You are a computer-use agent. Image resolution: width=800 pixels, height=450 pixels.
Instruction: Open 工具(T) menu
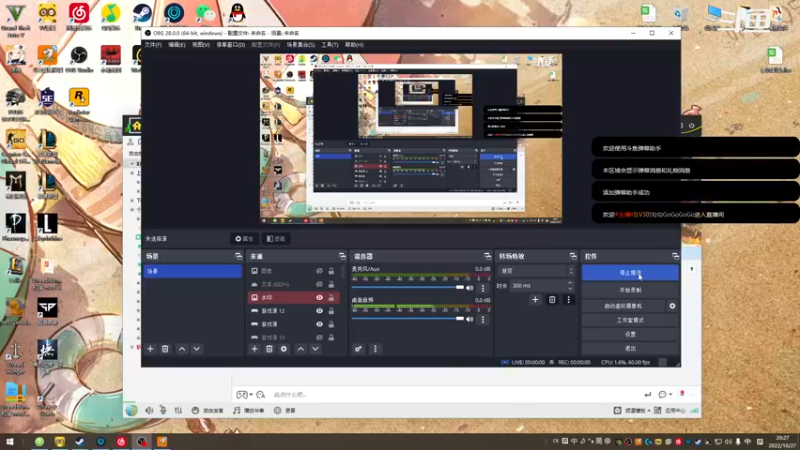pyautogui.click(x=330, y=45)
